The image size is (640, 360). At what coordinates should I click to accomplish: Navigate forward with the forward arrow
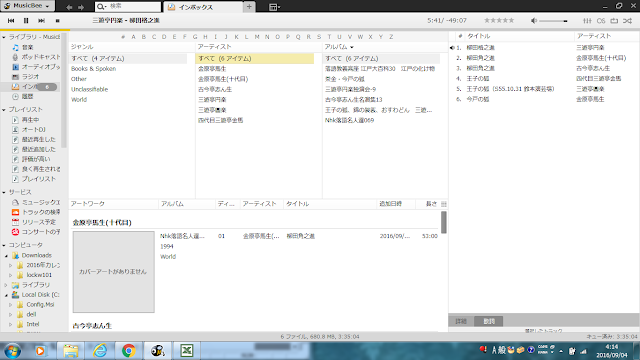point(81,7)
